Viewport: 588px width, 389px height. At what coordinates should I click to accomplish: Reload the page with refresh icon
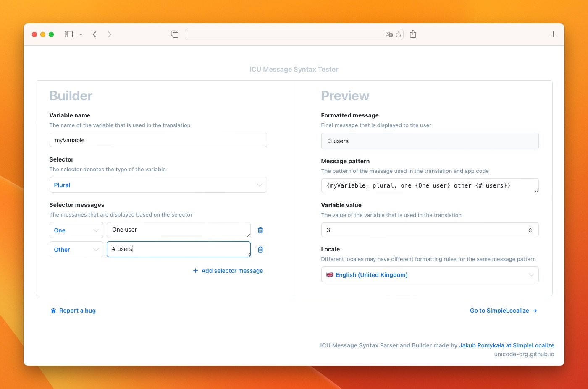click(399, 34)
